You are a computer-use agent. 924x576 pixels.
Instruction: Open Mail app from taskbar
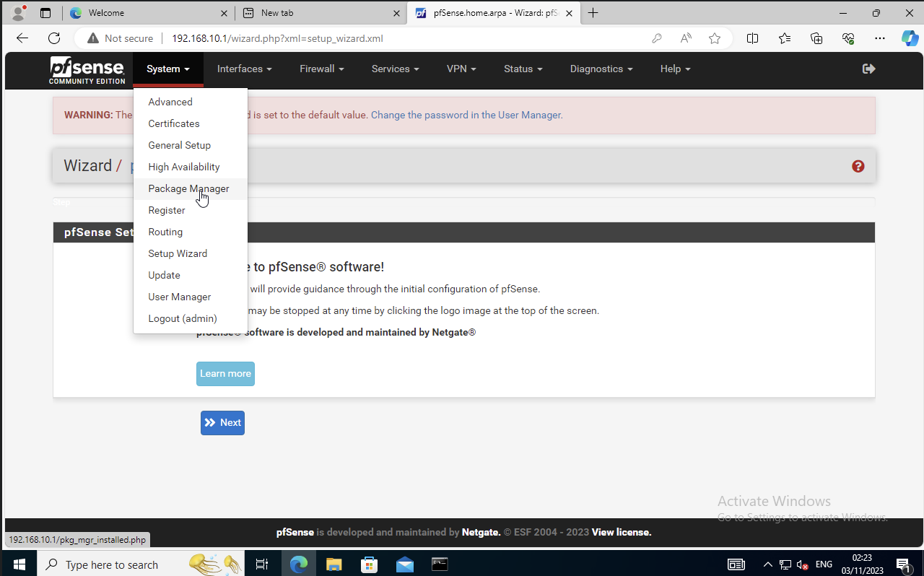pos(404,564)
